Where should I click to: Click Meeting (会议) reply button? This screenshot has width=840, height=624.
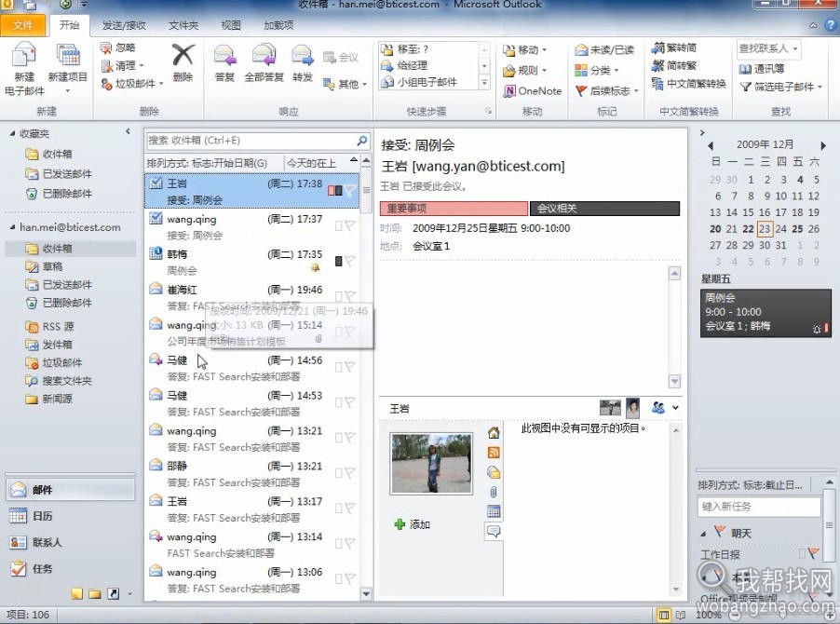[341, 58]
